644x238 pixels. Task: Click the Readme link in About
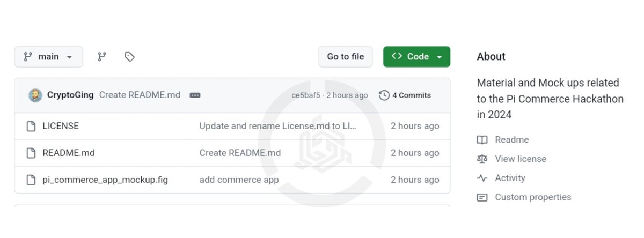(512, 140)
